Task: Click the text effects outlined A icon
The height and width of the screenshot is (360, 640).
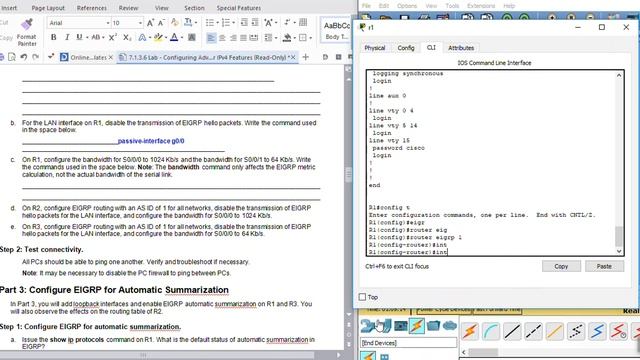Action: click(142, 38)
